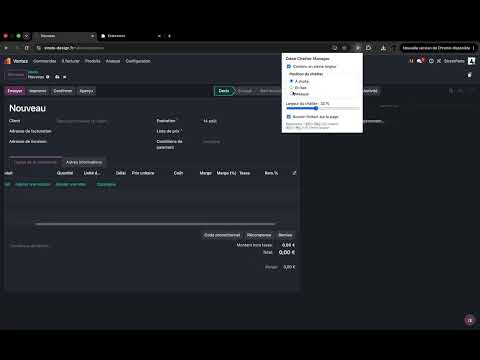
Task: Click the Ventes app logo icon
Action: pyautogui.click(x=8, y=61)
